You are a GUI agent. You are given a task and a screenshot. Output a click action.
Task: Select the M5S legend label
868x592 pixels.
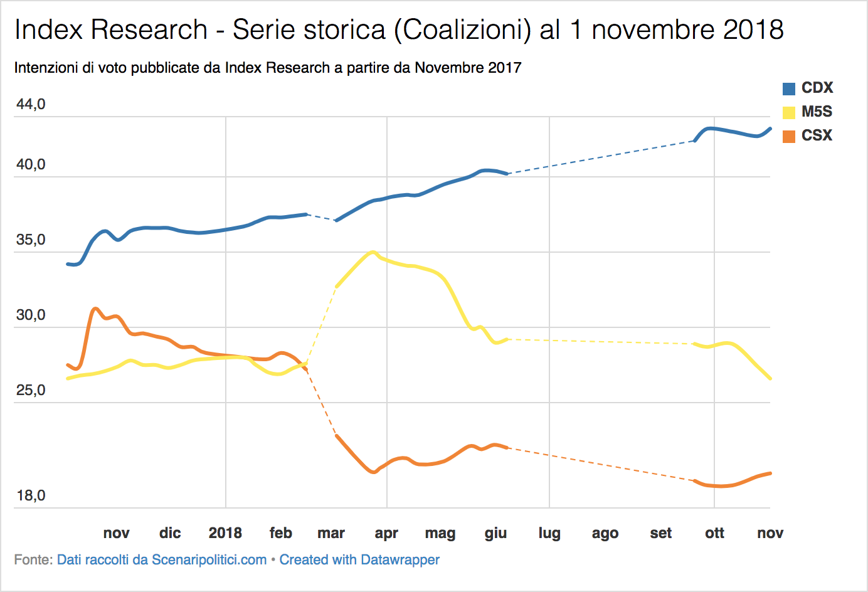point(817,112)
